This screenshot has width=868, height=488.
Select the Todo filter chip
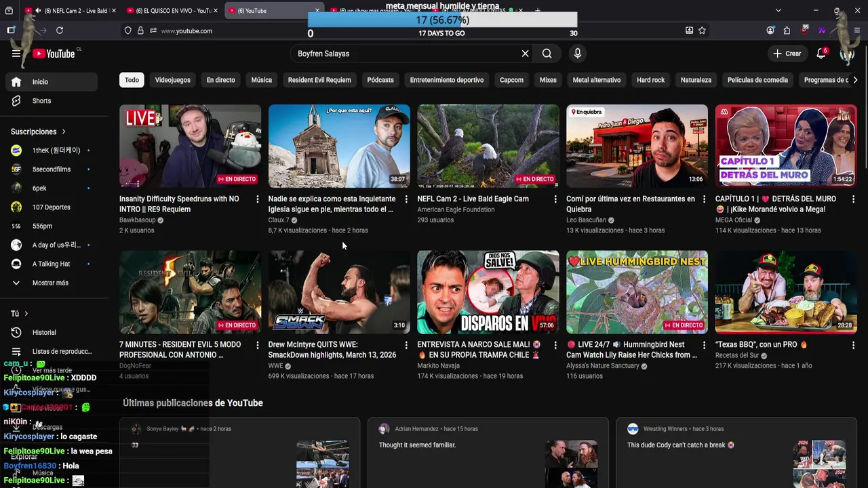tap(132, 80)
